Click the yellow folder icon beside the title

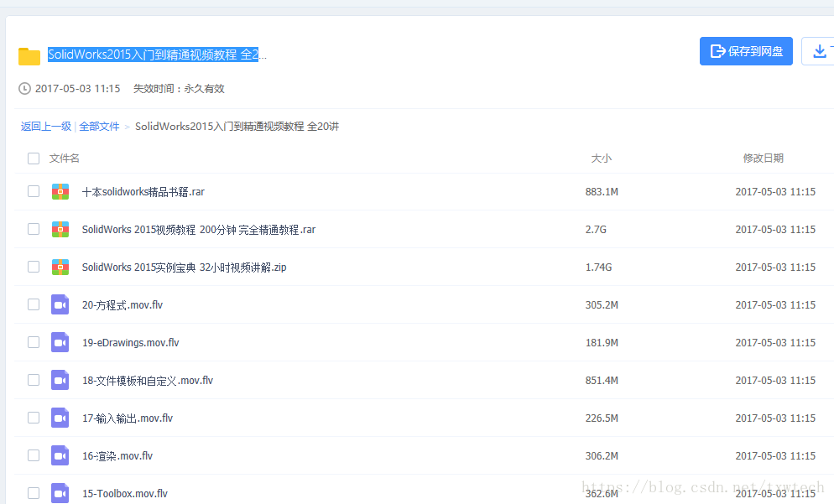point(29,56)
